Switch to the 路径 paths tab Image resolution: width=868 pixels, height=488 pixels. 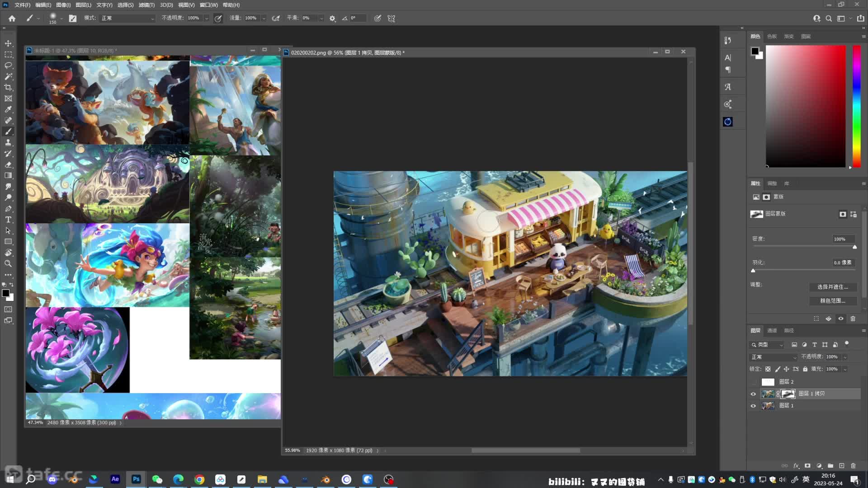click(x=789, y=330)
